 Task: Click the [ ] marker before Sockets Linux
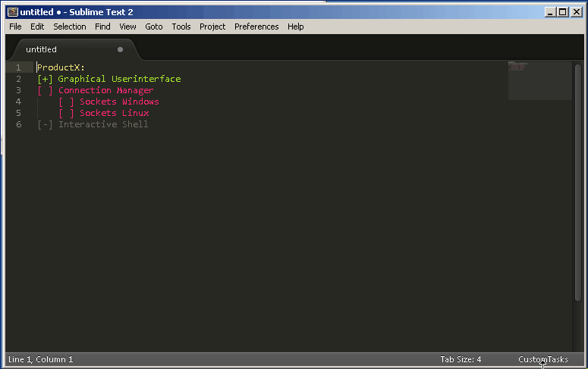[66, 113]
